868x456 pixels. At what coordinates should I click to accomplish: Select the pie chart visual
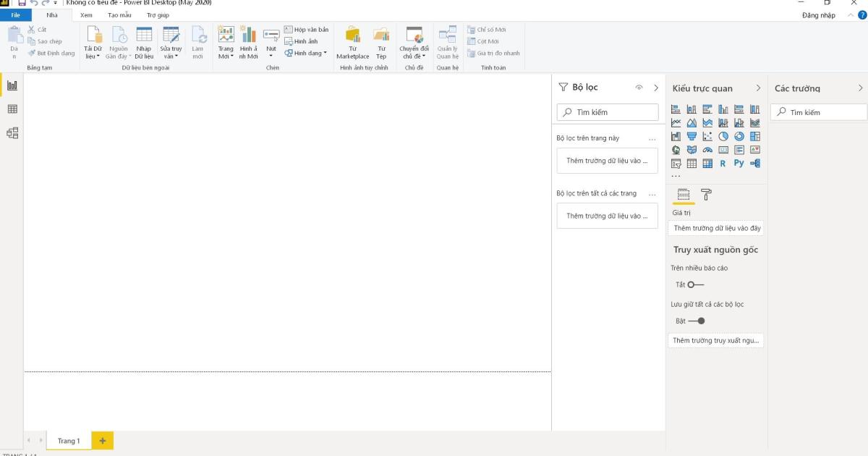pyautogui.click(x=723, y=136)
